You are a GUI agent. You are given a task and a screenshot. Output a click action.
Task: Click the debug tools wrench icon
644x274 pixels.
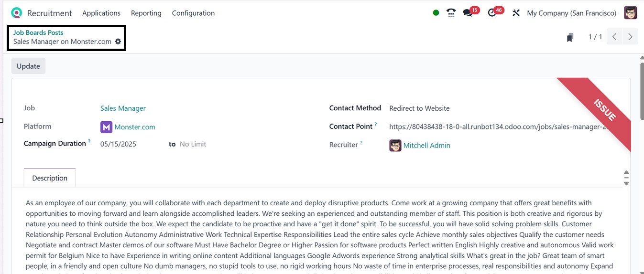516,13
